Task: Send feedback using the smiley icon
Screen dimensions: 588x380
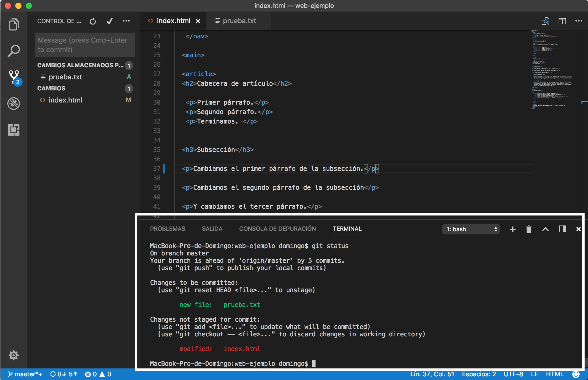Action: click(576, 374)
